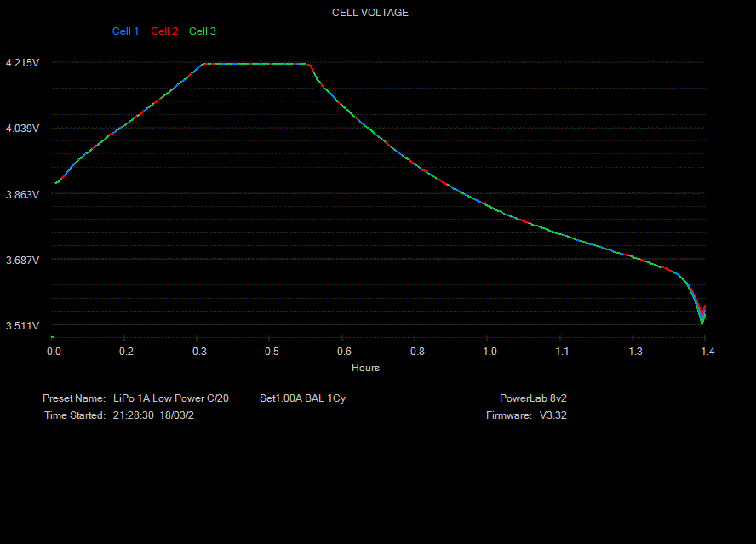
Task: Click the PowerLab 8v2 device label
Action: (x=533, y=398)
